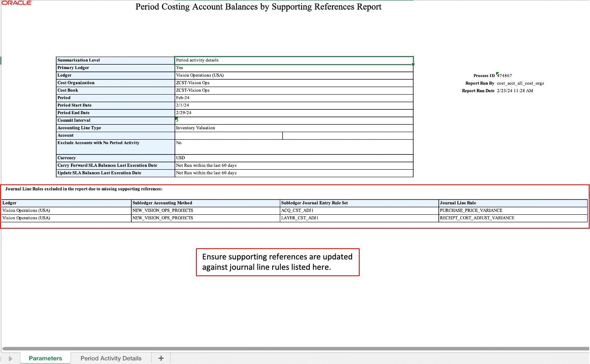Click the sheet navigation arrow
The width and height of the screenshot is (590, 364).
(10, 358)
